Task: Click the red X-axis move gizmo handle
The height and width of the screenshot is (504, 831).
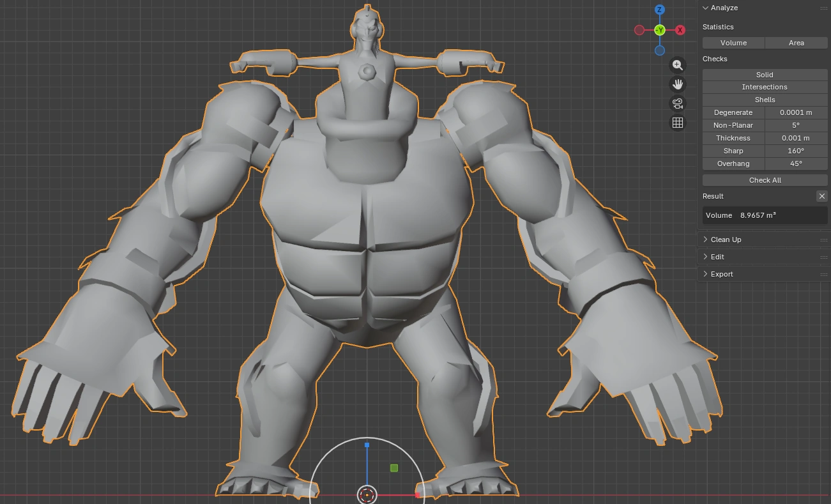Action: (418, 495)
